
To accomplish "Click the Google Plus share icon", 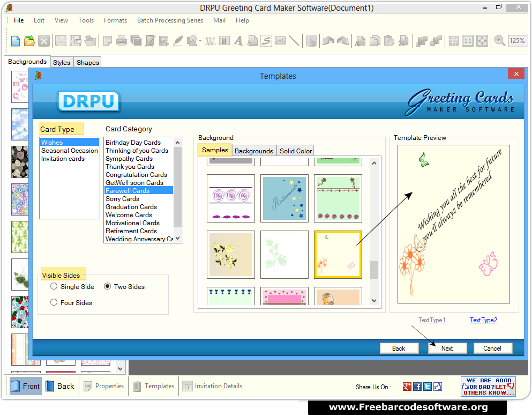I will point(407,387).
